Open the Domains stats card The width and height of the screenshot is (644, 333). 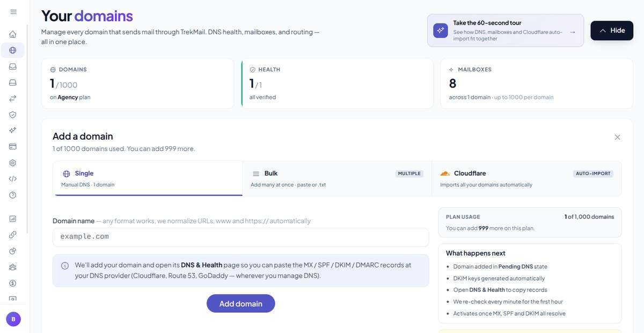tap(137, 83)
